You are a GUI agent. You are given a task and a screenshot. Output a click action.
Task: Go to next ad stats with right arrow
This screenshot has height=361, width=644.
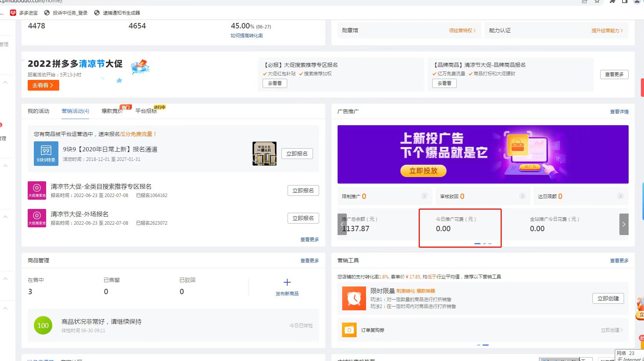(624, 224)
